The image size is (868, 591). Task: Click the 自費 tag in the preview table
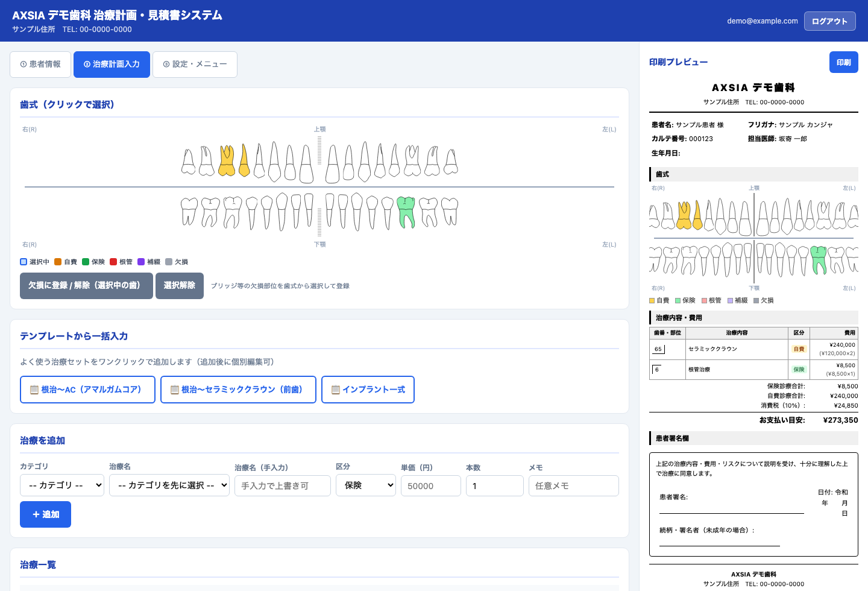pos(799,349)
